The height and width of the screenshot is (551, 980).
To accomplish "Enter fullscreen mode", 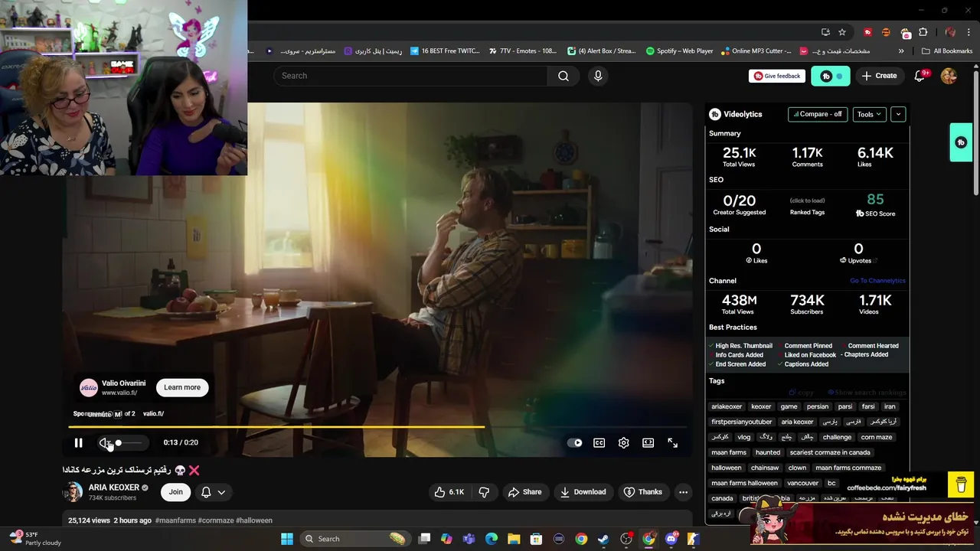I will [x=672, y=442].
